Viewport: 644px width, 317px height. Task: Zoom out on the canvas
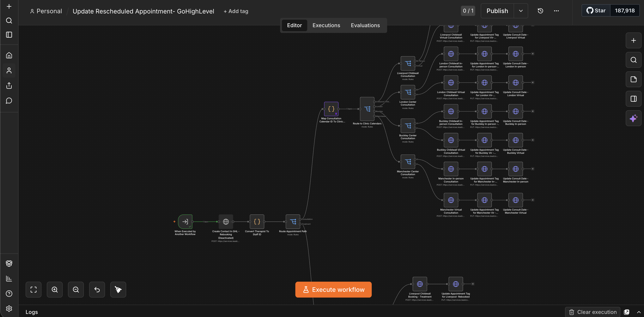pyautogui.click(x=76, y=290)
